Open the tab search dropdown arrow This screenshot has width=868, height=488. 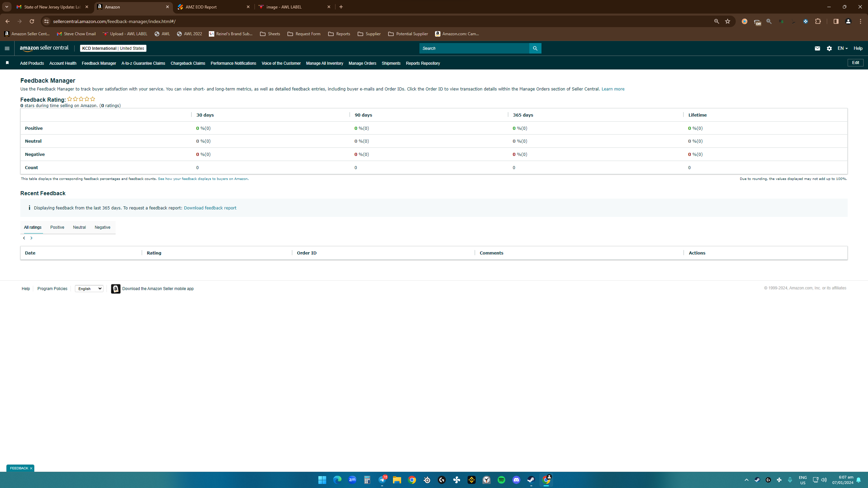(6, 7)
